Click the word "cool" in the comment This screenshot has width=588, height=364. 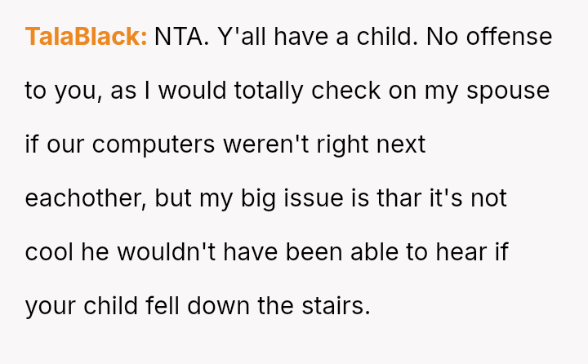point(49,252)
